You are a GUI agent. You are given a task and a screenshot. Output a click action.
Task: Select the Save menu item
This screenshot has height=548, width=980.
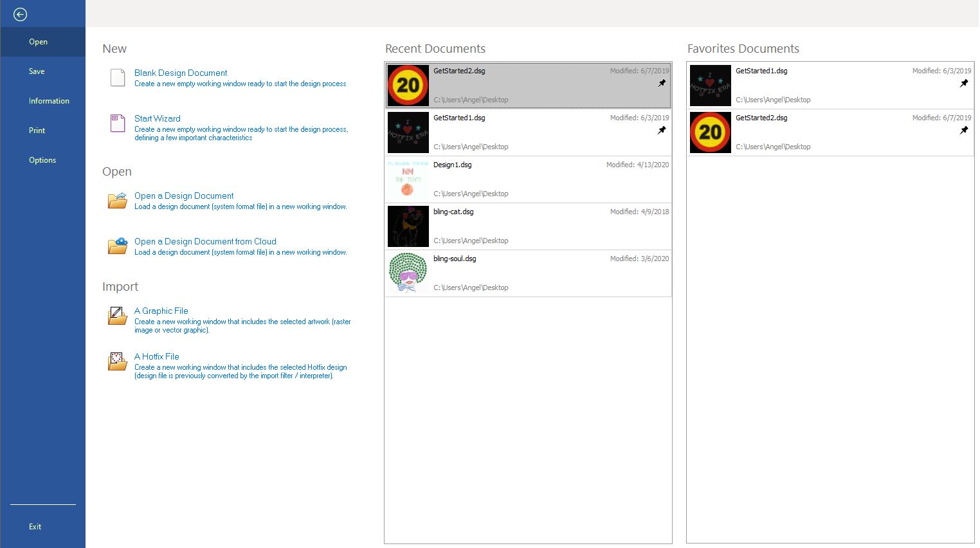[37, 71]
